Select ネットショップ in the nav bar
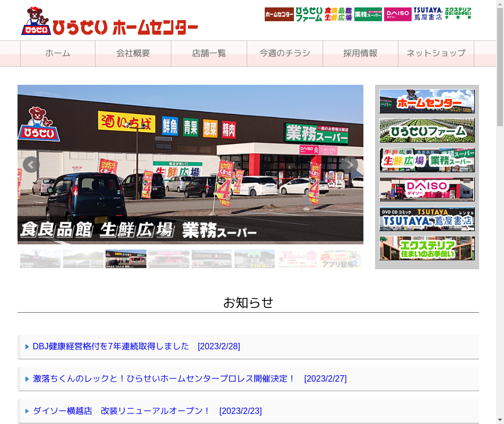Image resolution: width=504 pixels, height=424 pixels. 436,54
